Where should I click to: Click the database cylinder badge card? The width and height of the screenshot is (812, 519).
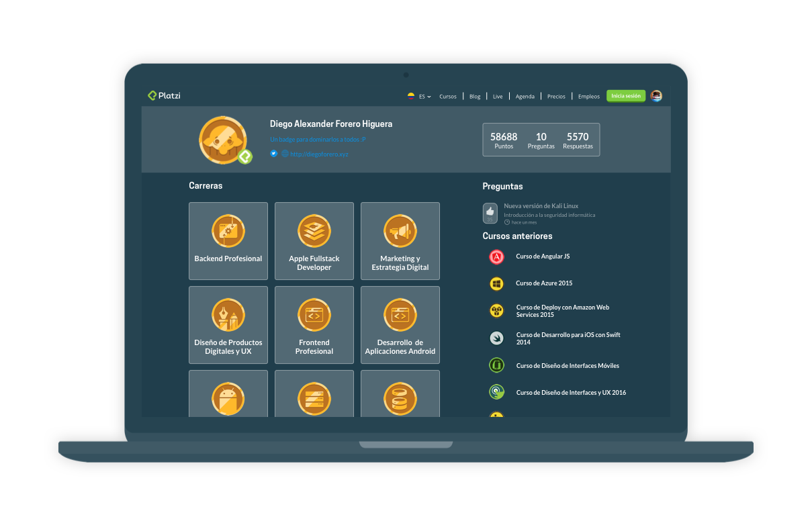[x=400, y=393]
